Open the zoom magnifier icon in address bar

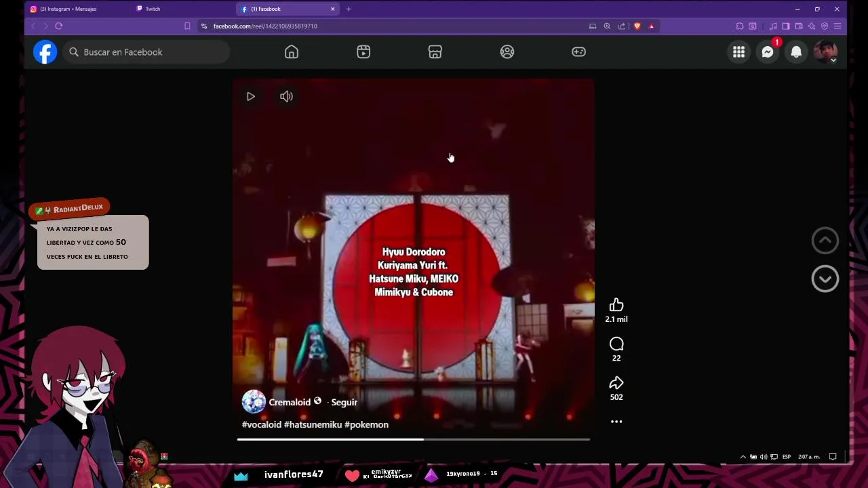coord(607,26)
